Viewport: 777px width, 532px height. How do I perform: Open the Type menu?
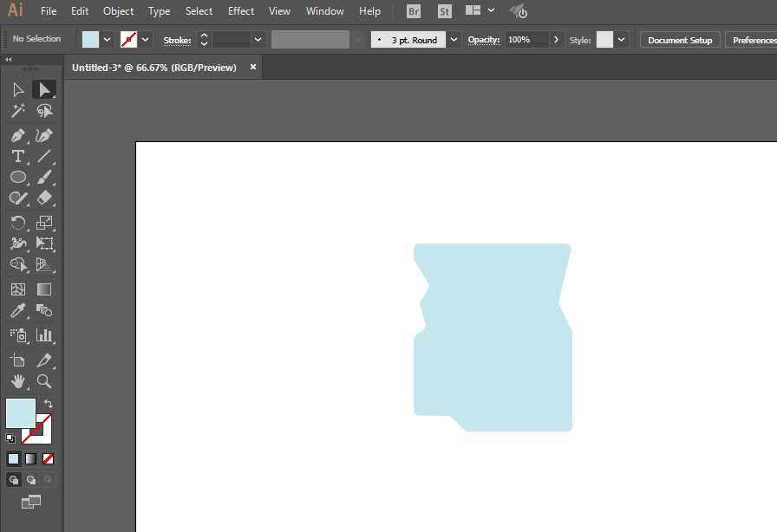click(x=159, y=11)
